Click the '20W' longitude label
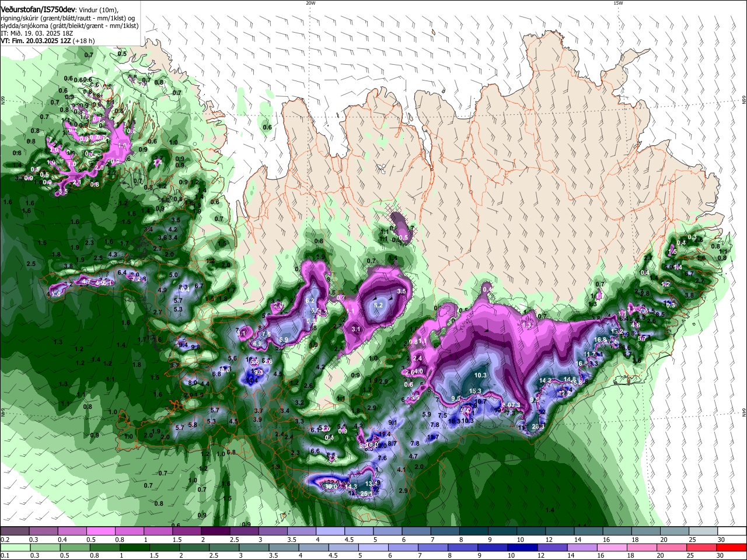This screenshot has width=747, height=560. tap(310, 3)
